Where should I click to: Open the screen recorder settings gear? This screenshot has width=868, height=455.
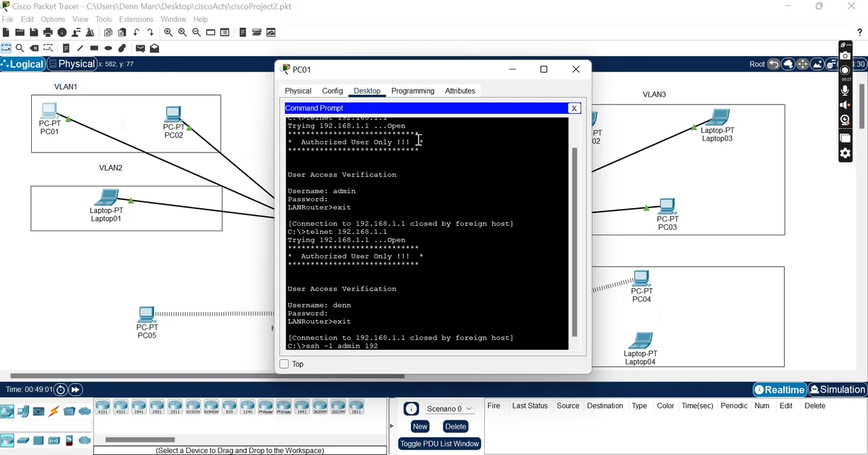click(x=845, y=153)
